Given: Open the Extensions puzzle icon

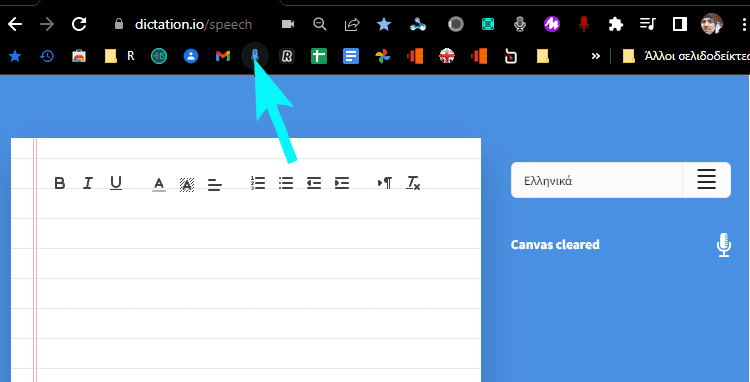Looking at the screenshot, I should 616,24.
